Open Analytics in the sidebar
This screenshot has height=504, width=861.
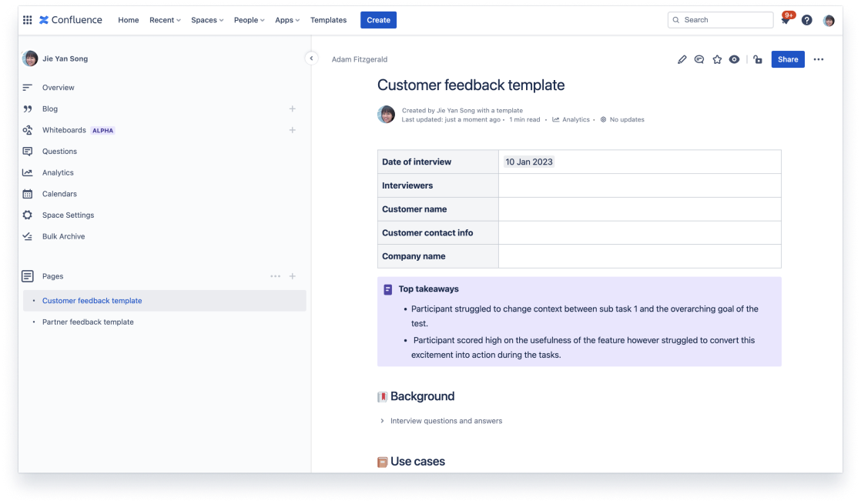(x=58, y=173)
